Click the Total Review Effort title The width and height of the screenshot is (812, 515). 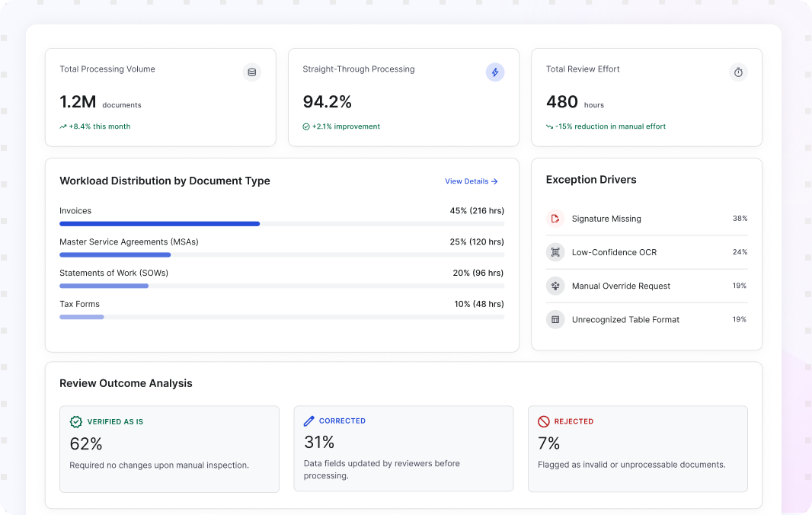coord(583,69)
